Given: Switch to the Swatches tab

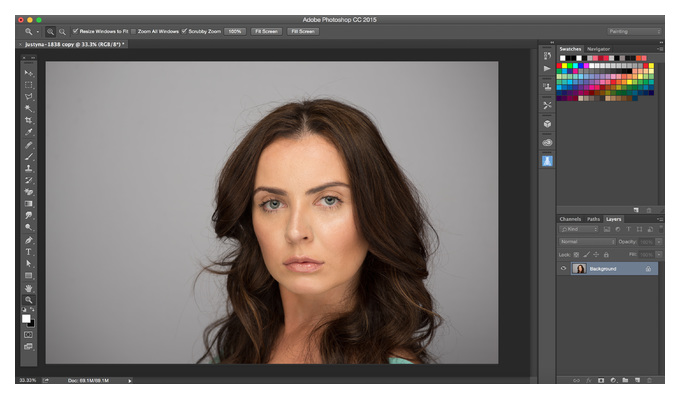Looking at the screenshot, I should tap(570, 49).
